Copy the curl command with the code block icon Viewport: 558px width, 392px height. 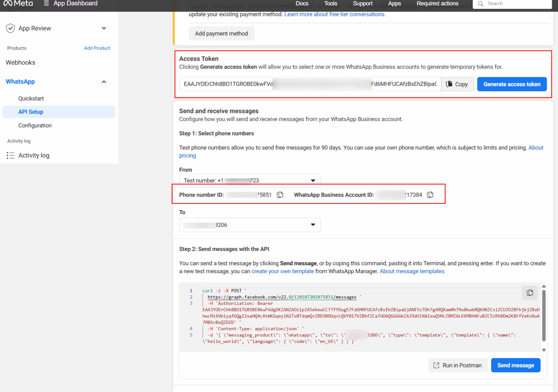point(530,293)
